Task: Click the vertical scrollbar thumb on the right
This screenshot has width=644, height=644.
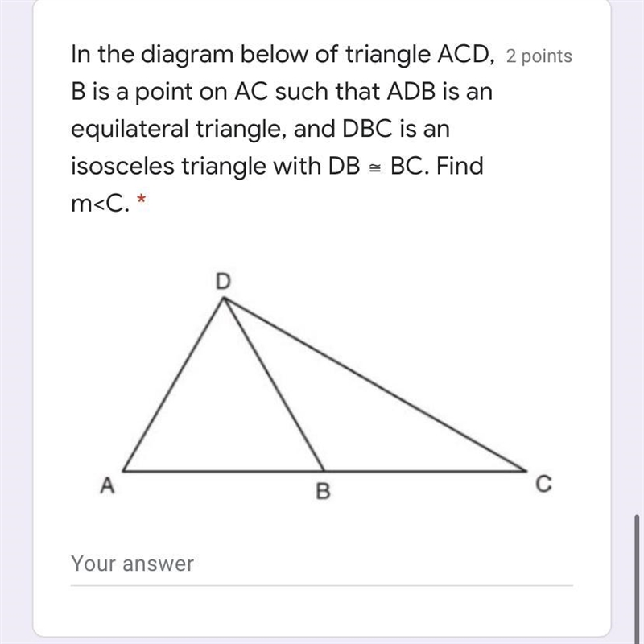Action: [x=637, y=579]
